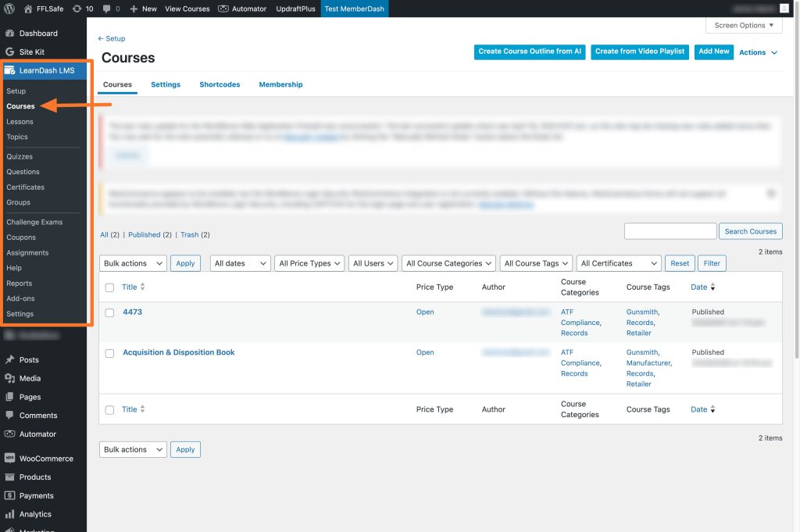The image size is (800, 532).
Task: Click the Posts pin icon
Action: 9,359
